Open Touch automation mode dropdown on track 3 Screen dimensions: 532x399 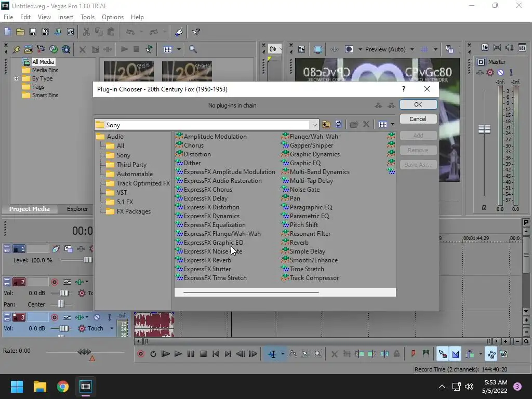[x=111, y=328]
